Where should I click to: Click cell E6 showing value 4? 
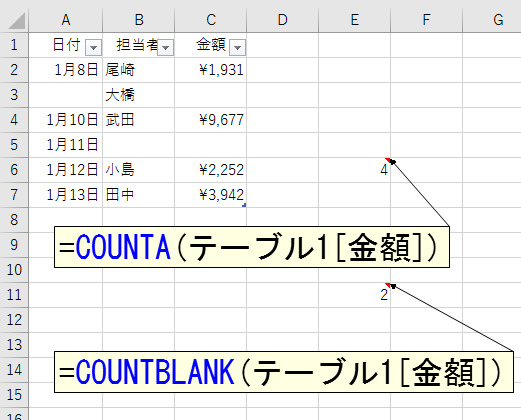[x=354, y=170]
